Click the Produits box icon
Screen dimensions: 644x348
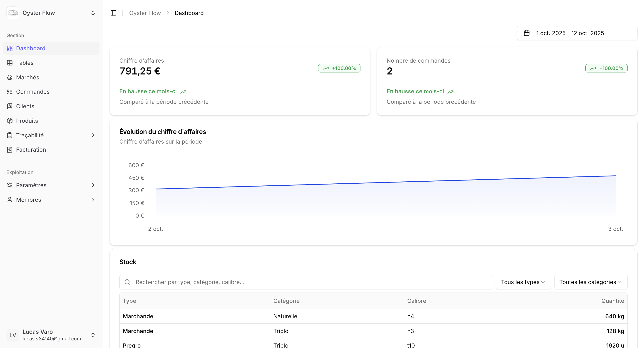pyautogui.click(x=10, y=121)
